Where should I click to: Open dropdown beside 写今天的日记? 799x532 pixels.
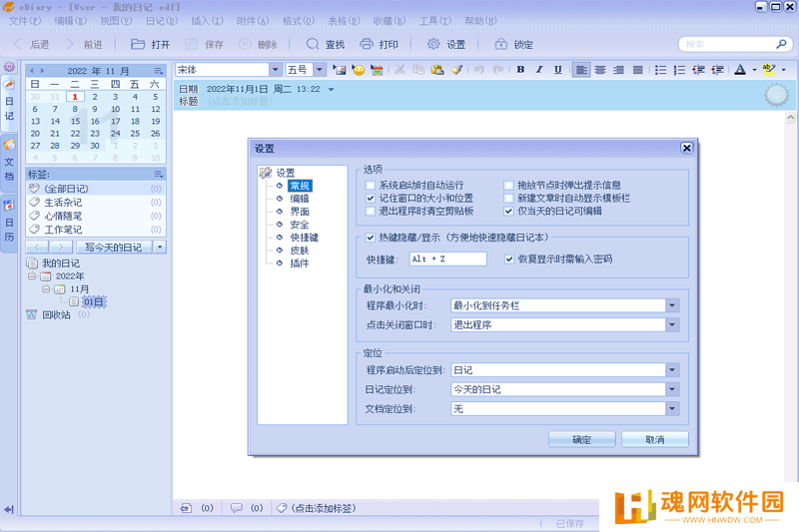tap(160, 247)
